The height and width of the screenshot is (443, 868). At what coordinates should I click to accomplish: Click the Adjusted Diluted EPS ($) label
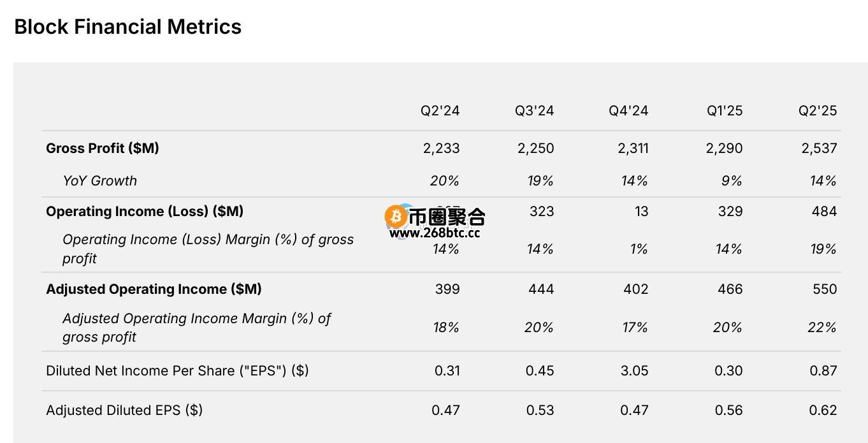point(124,410)
